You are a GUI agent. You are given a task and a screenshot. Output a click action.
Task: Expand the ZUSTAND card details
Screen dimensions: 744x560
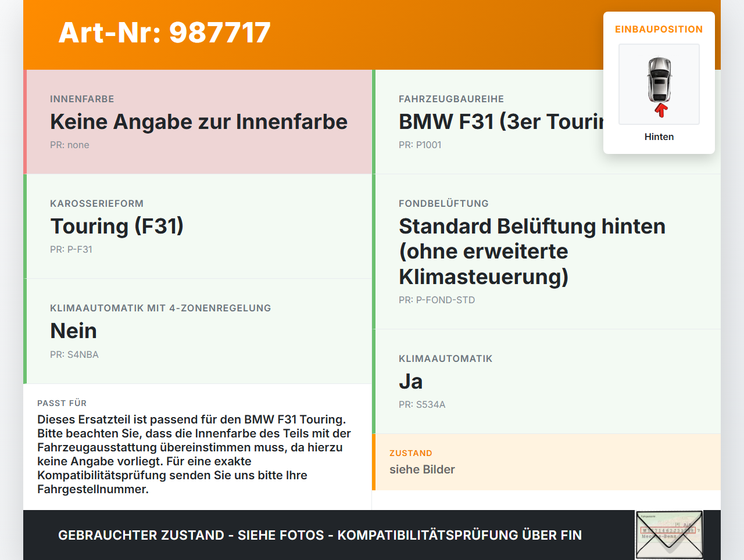pyautogui.click(x=546, y=462)
